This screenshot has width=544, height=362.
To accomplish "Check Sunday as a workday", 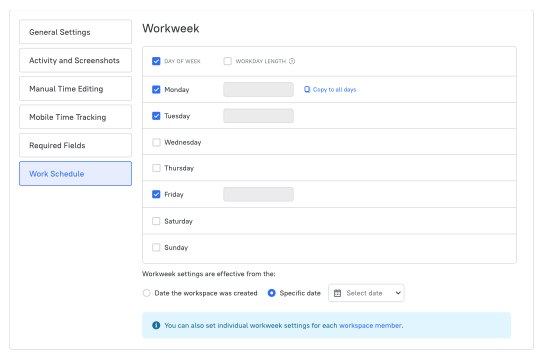I will tap(156, 247).
